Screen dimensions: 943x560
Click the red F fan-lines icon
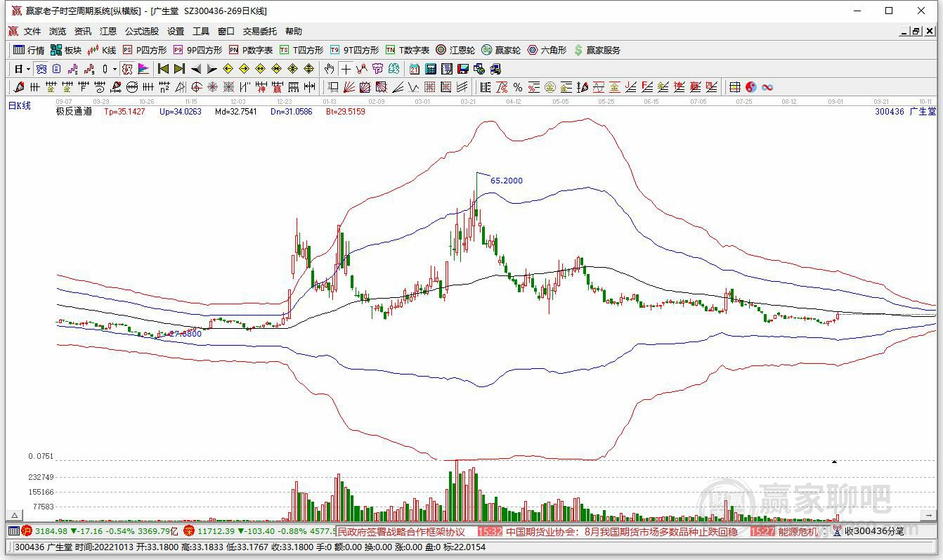[x=646, y=87]
